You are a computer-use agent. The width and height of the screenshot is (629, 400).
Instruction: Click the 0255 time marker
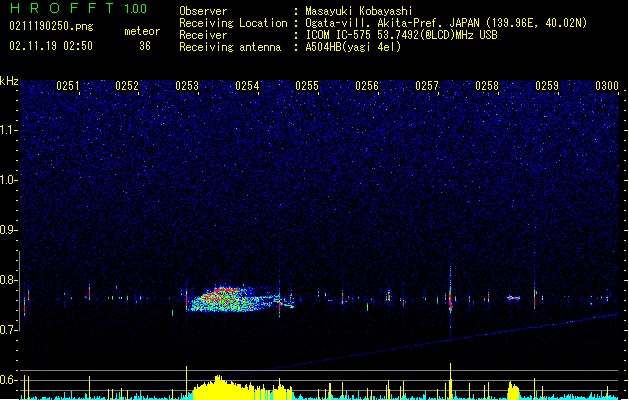307,85
